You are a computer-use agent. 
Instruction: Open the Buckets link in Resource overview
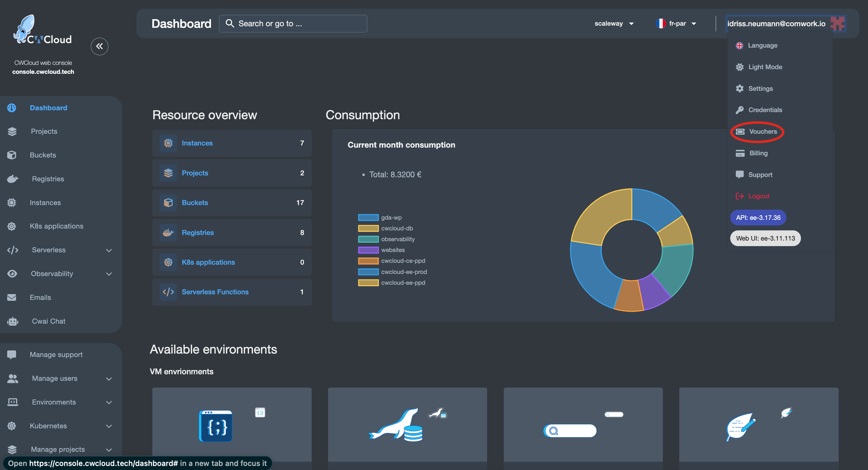195,203
